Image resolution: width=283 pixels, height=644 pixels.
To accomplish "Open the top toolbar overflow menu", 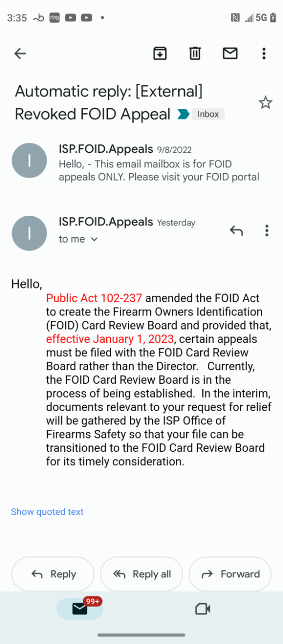I will [x=264, y=53].
